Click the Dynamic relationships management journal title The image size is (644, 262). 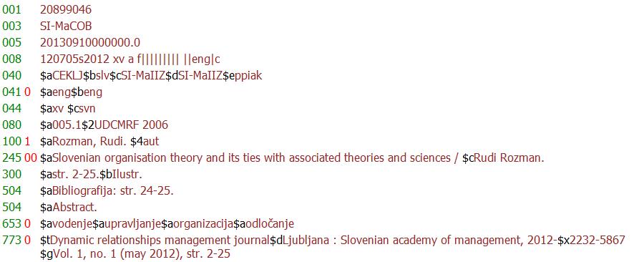160,241
